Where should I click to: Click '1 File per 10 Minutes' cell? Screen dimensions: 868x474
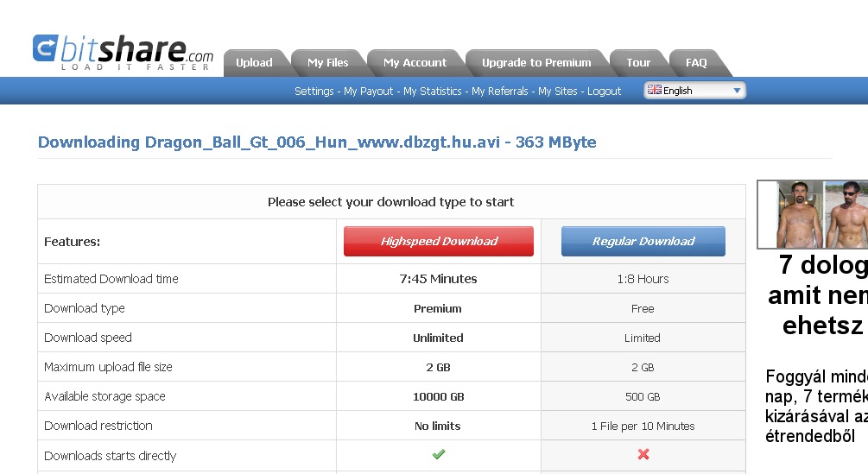click(x=643, y=426)
